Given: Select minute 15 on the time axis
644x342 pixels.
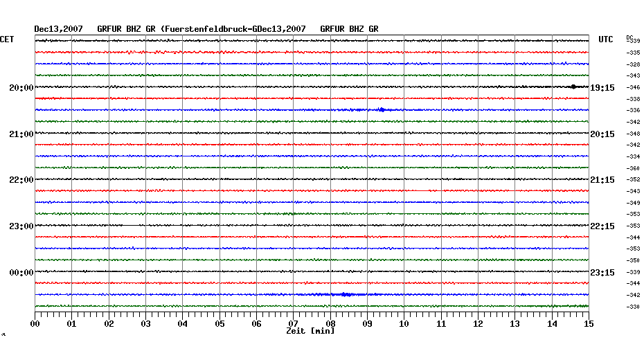Looking at the screenshot, I should tap(589, 323).
